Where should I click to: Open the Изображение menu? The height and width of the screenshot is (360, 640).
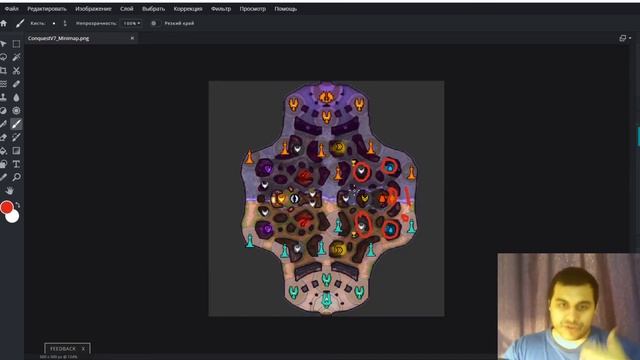tap(93, 9)
